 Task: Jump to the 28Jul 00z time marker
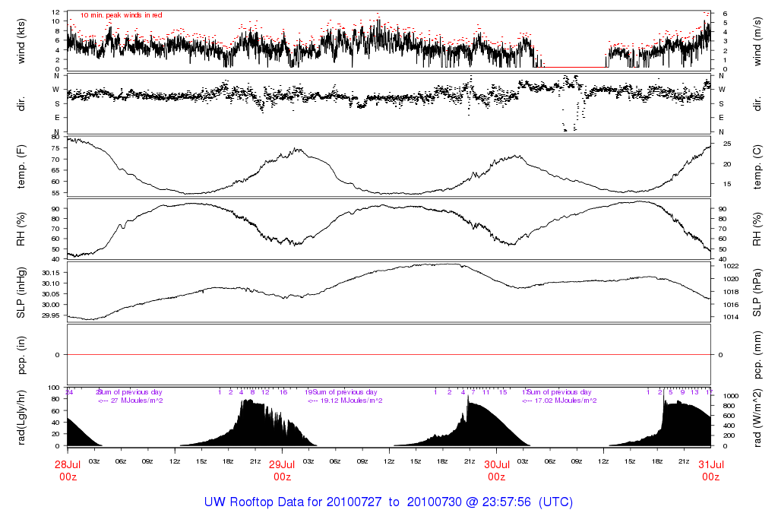click(x=68, y=470)
